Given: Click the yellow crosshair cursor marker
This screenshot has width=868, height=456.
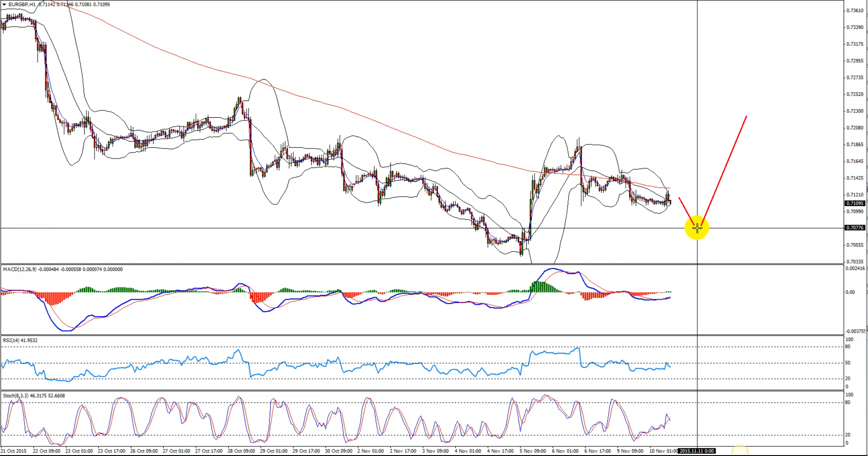Looking at the screenshot, I should tap(697, 228).
